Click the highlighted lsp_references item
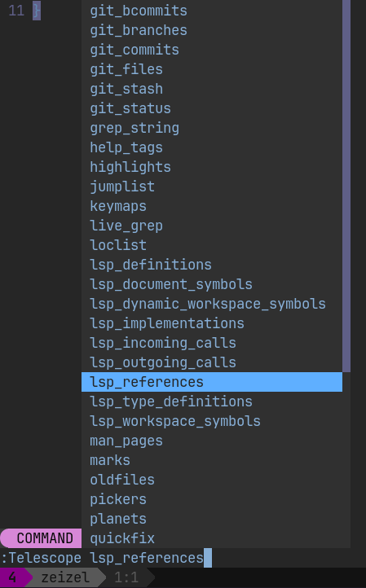 coord(212,382)
